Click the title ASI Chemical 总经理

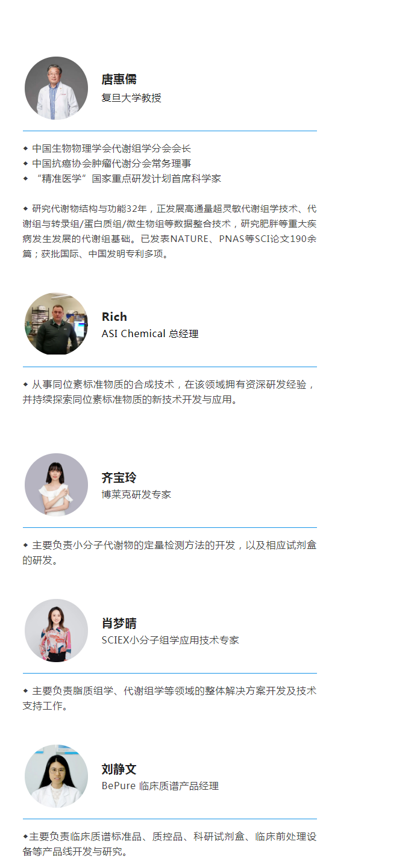(x=150, y=333)
